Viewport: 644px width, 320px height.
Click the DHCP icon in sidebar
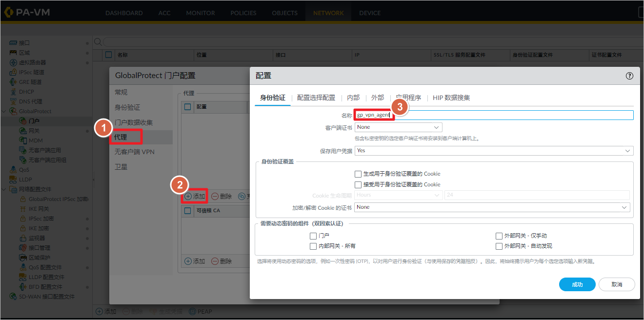click(13, 92)
